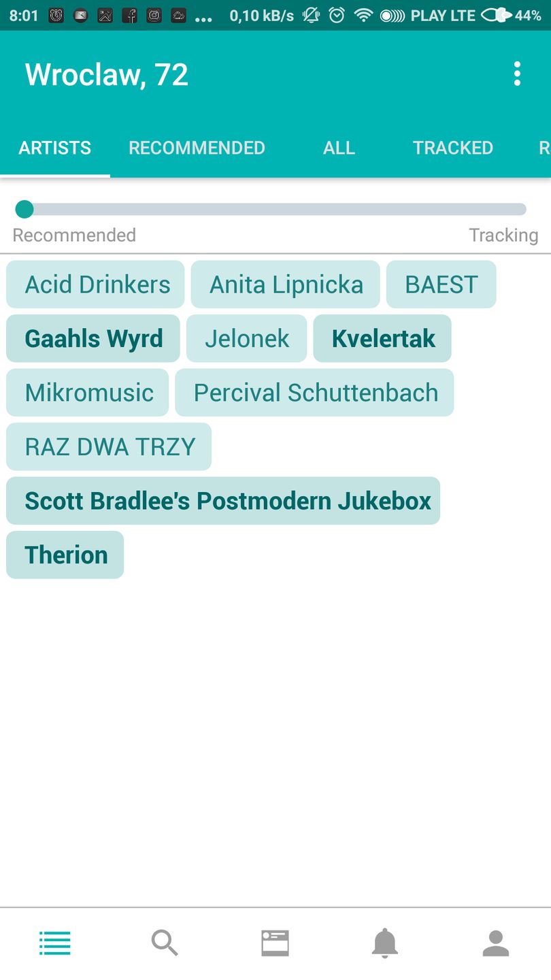Select the Artists tab
The width and height of the screenshot is (551, 980).
click(x=55, y=148)
